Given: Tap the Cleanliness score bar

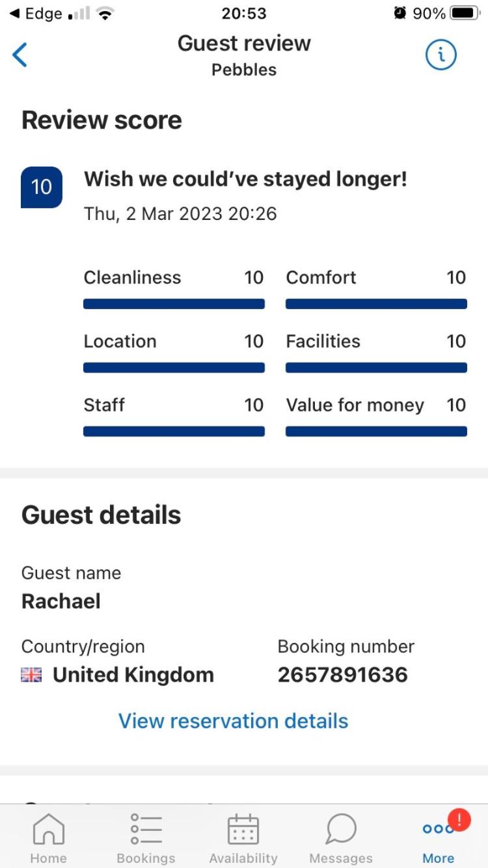Looking at the screenshot, I should 174,304.
